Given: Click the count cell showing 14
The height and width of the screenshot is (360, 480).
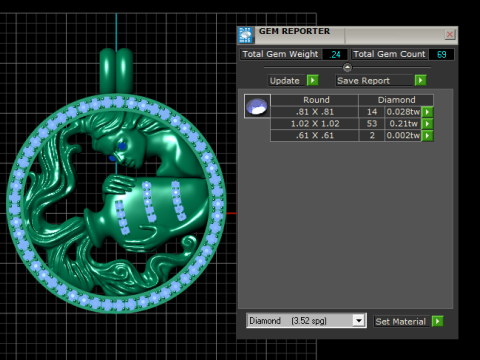Looking at the screenshot, I should point(372,112).
